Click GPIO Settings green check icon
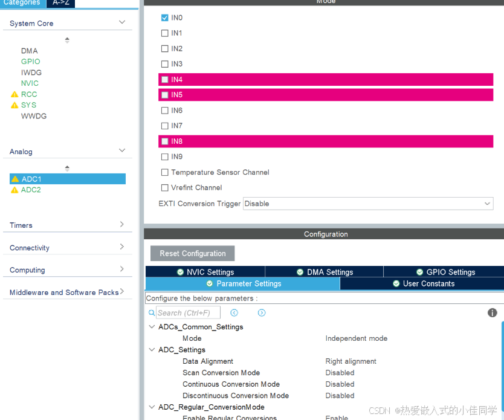This screenshot has height=420, width=504. click(419, 272)
